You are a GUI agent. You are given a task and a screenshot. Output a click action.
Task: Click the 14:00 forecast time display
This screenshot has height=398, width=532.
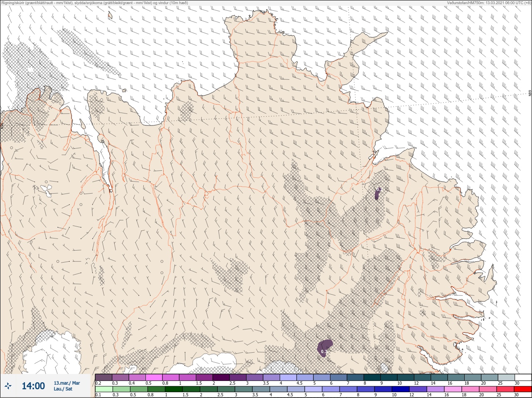pyautogui.click(x=33, y=386)
